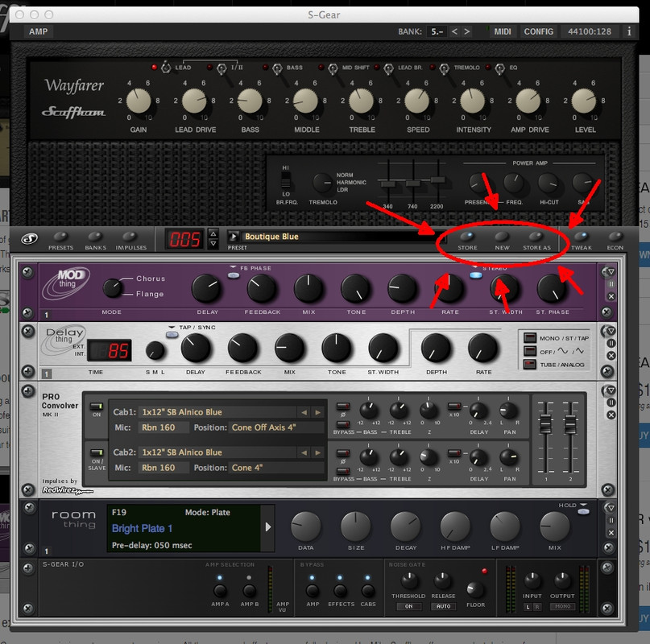Toggle the Mid Shift switch
The height and width of the screenshot is (644, 650).
333,68
